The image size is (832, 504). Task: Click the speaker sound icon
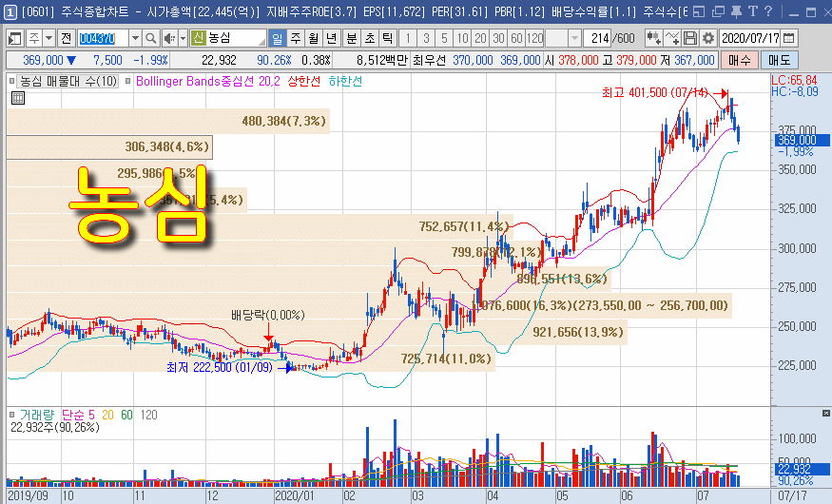(x=169, y=38)
